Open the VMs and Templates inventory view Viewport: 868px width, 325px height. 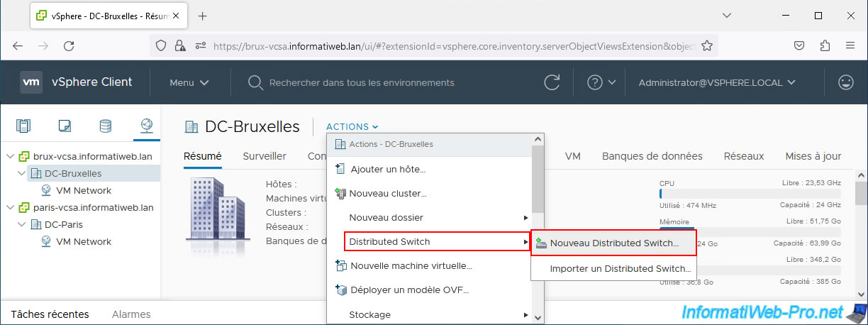(x=65, y=126)
